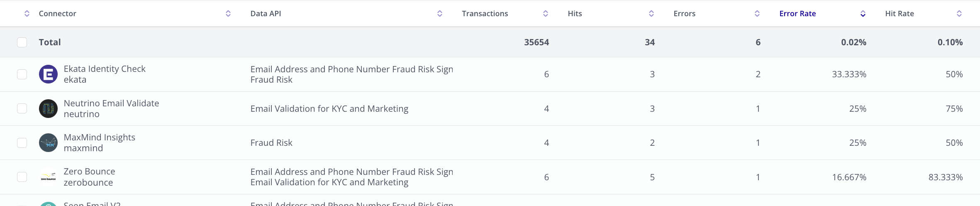The width and height of the screenshot is (980, 206).
Task: Check the Ekata Identity Check row
Action: coord(22,74)
